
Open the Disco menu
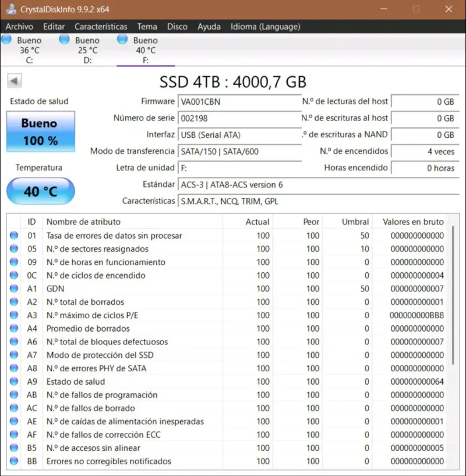[x=177, y=27]
